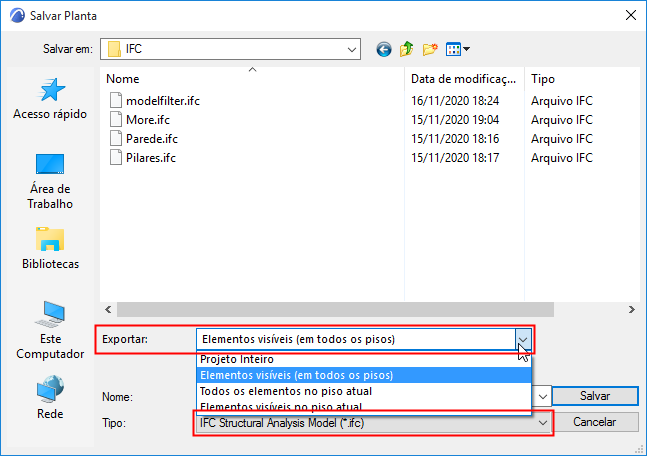Sort by the 'Data de modificaç...' column header
647x456 pixels.
464,79
